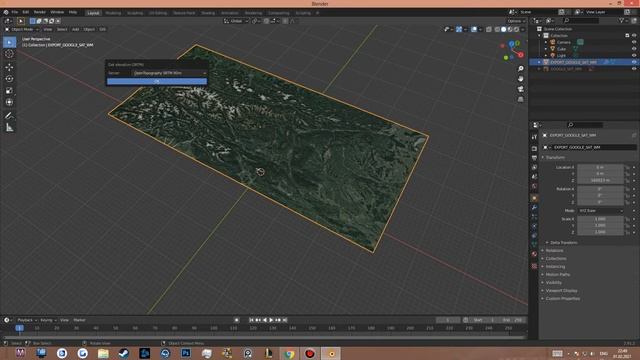Open the Object Mode dropdown

point(22,29)
